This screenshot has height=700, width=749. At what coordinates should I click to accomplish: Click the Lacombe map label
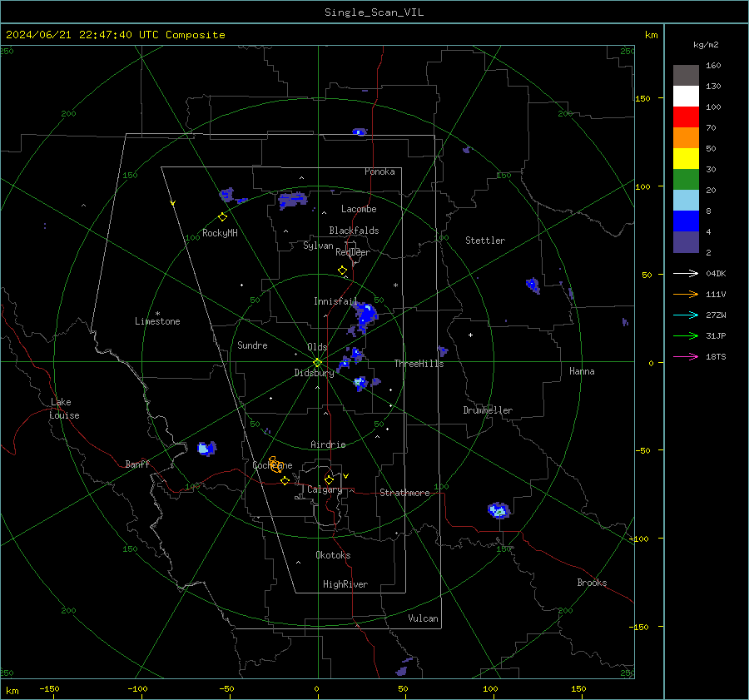pyautogui.click(x=359, y=209)
